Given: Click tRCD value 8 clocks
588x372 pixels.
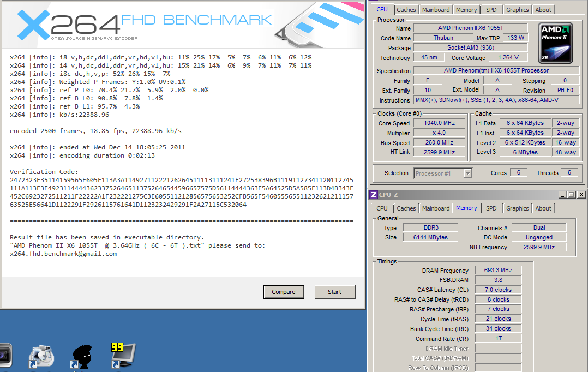Looking at the screenshot, I should pos(498,299).
